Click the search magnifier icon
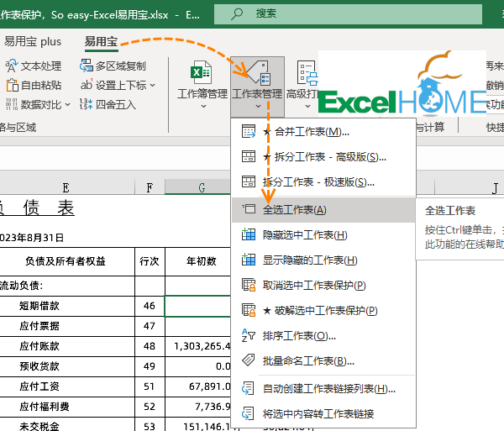The width and height of the screenshot is (504, 431). click(x=237, y=13)
